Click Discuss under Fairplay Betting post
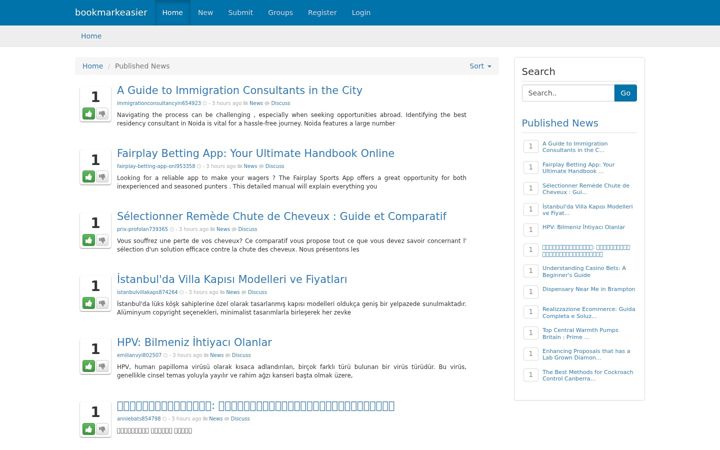This screenshot has height=450, width=720. (275, 166)
